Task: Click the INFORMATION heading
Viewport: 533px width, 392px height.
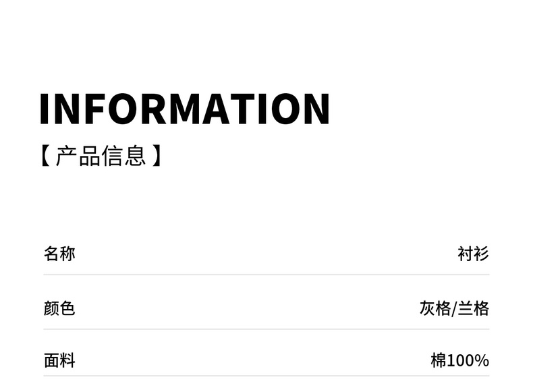Action: (184, 109)
